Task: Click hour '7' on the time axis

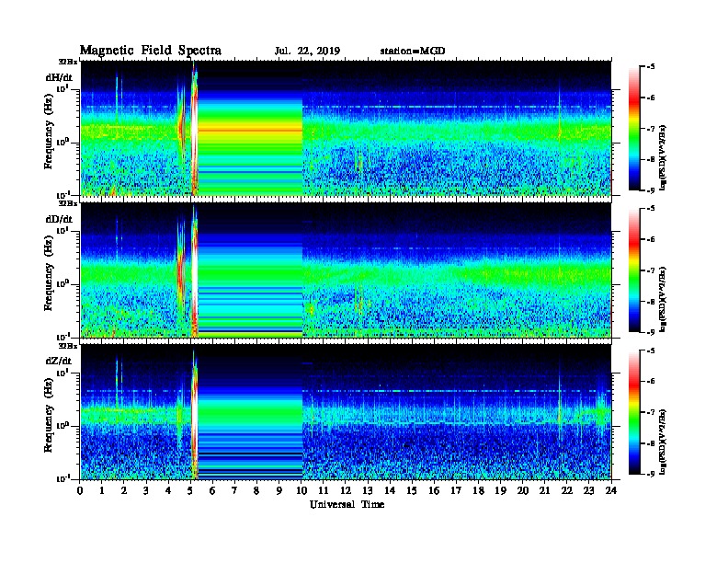Action: pyautogui.click(x=235, y=490)
